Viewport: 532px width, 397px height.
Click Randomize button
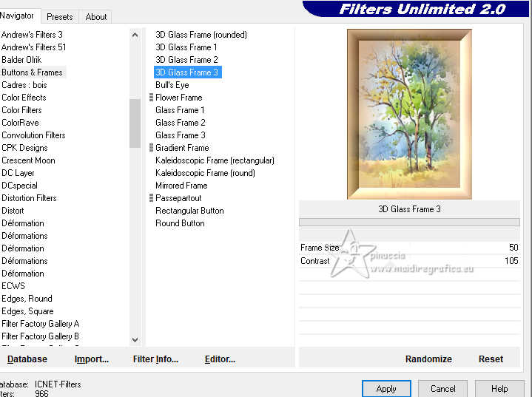tap(428, 359)
